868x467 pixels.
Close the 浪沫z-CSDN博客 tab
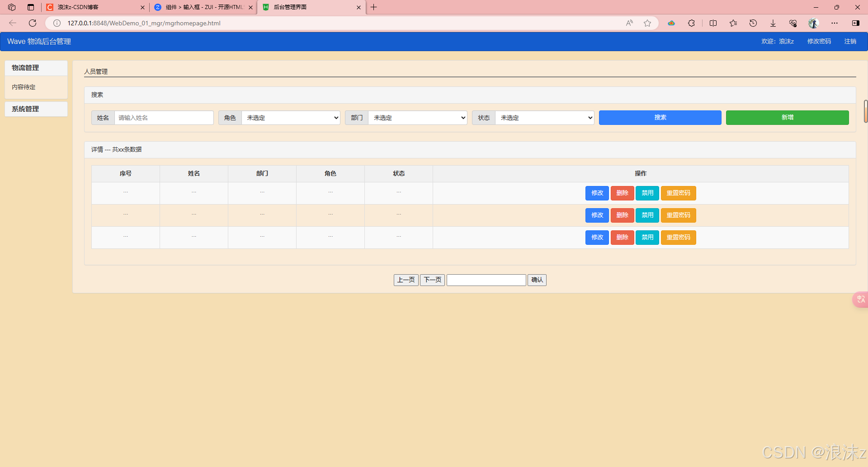tap(142, 7)
